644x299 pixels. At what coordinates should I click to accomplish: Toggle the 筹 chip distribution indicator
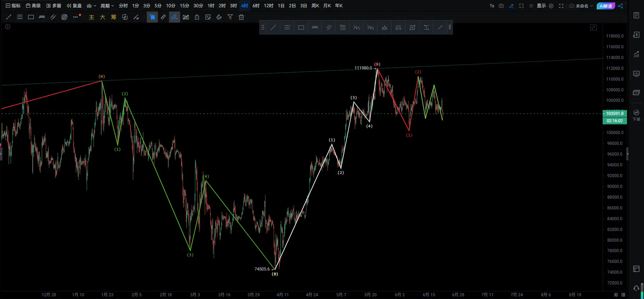[x=114, y=17]
